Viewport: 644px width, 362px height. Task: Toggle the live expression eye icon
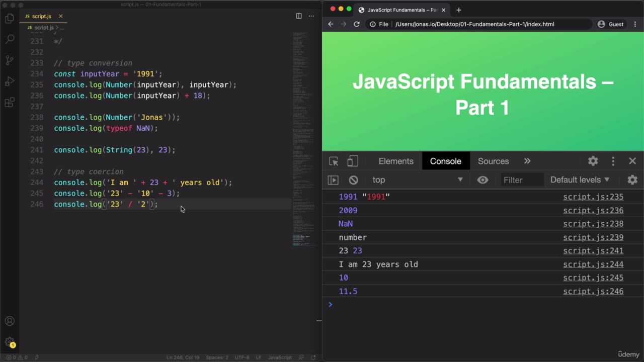pos(482,180)
